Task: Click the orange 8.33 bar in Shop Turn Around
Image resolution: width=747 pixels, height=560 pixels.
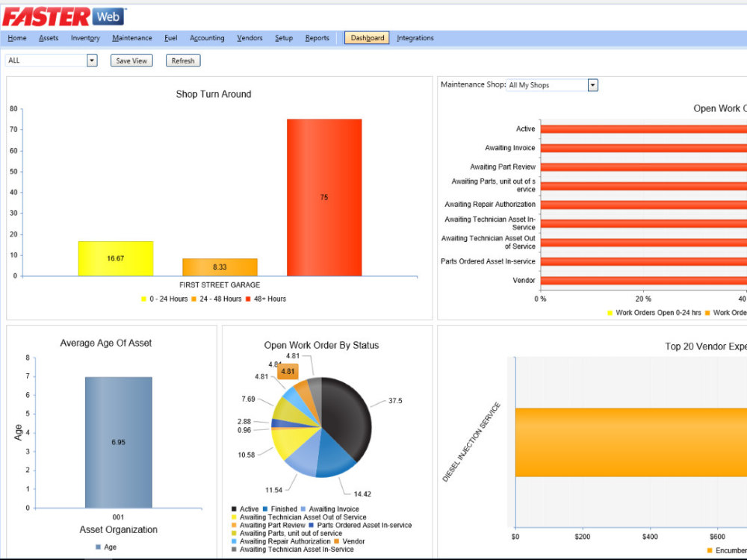Action: pyautogui.click(x=220, y=267)
